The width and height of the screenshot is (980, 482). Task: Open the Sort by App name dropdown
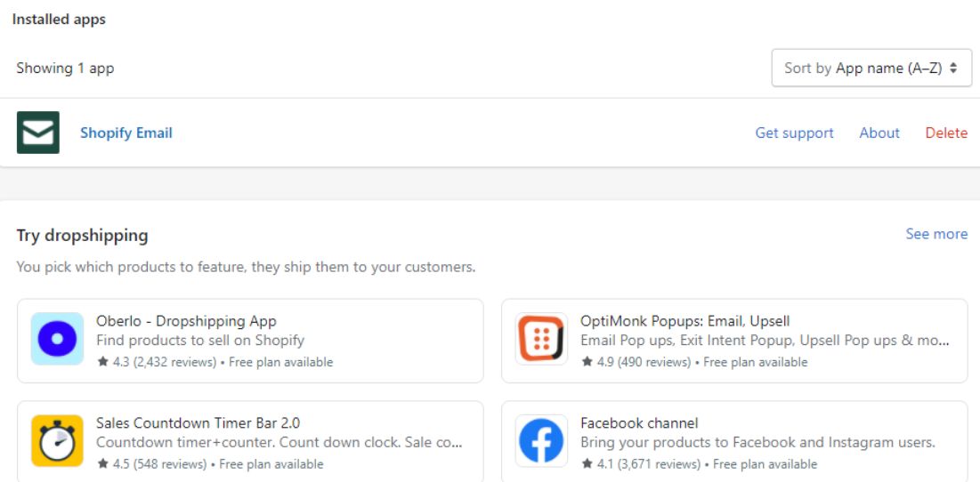[872, 68]
